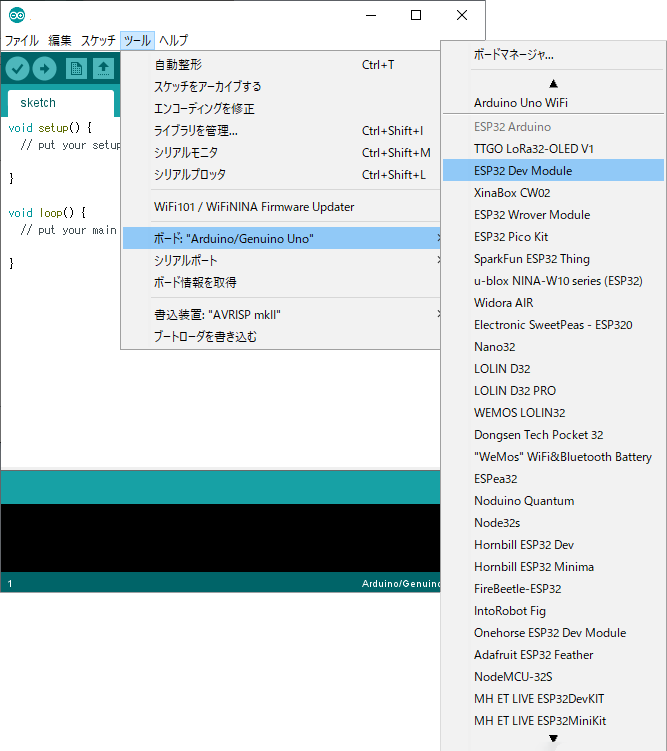Open the ヘルプ menu
This screenshot has width=667, height=751.
(173, 41)
